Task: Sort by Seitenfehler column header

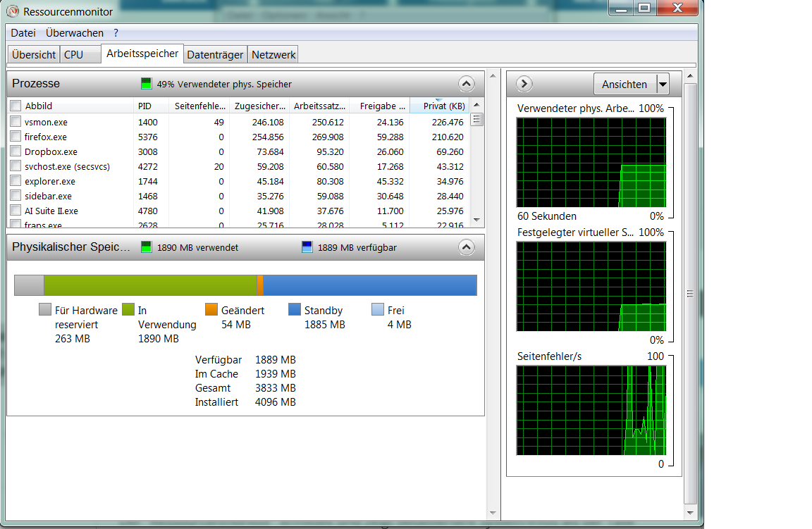Action: pyautogui.click(x=199, y=106)
